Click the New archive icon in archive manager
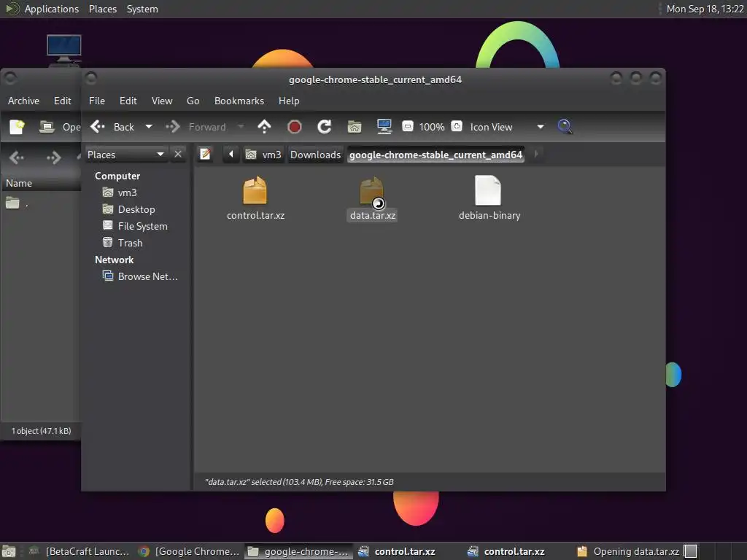The image size is (747, 560). (x=18, y=127)
